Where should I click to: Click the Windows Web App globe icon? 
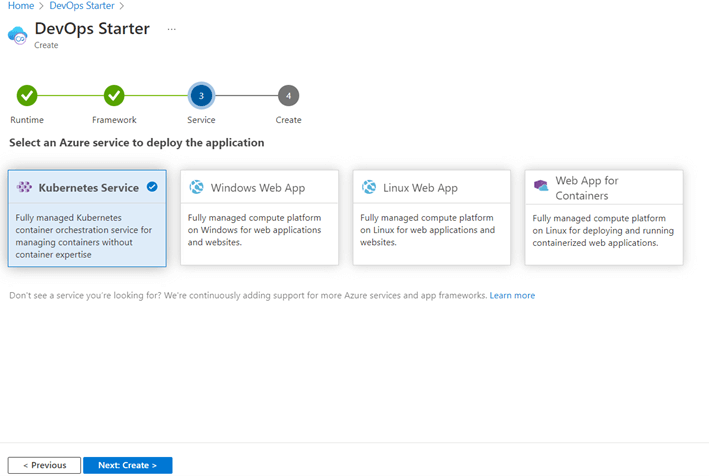196,187
